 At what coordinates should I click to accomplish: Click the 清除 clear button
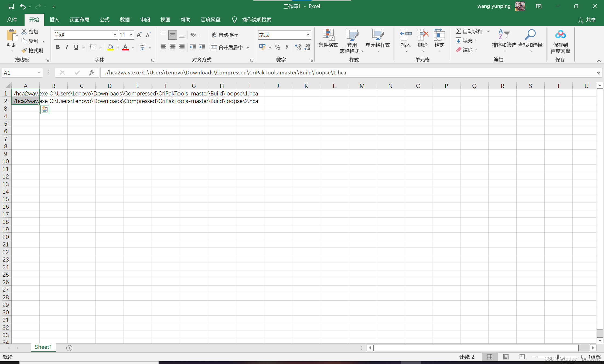coord(466,50)
